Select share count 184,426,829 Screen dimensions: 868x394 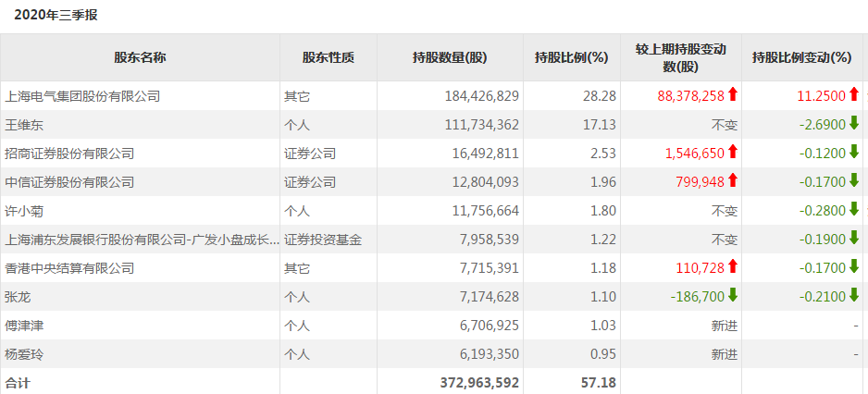coord(481,96)
